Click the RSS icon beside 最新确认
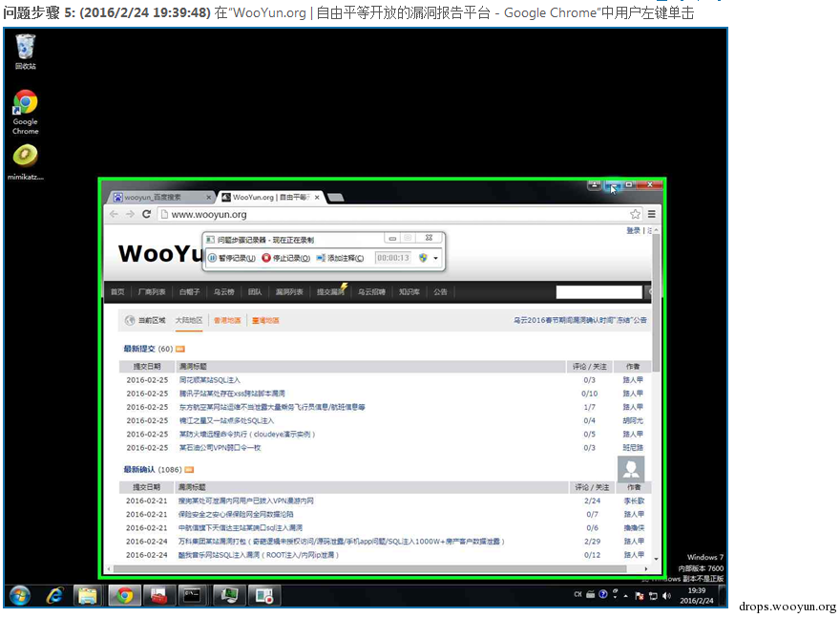Screen dimensions: 840x618 pos(189,470)
